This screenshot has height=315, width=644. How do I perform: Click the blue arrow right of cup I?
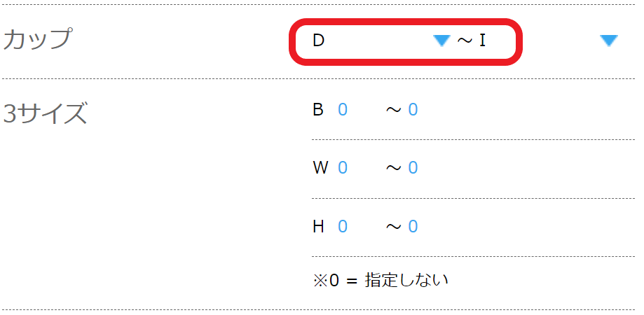(609, 41)
